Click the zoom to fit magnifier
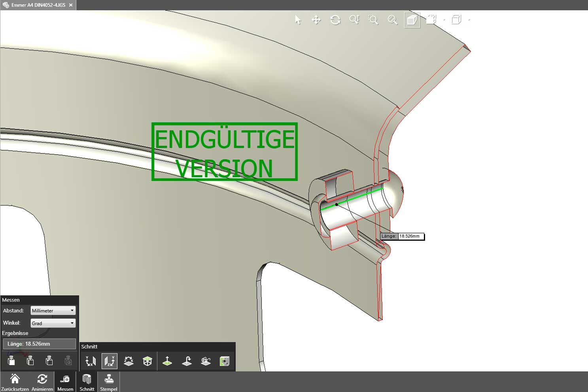 coord(392,20)
